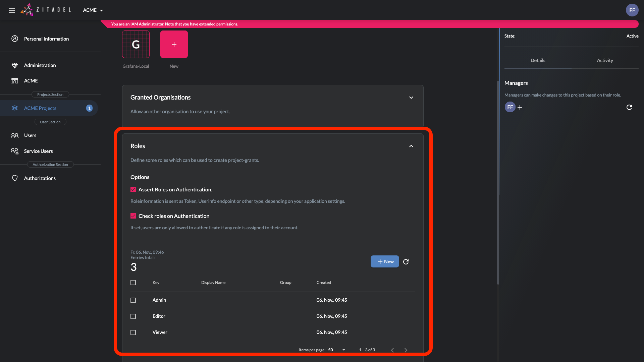Collapse the Roles section
This screenshot has height=362, width=644.
411,146
